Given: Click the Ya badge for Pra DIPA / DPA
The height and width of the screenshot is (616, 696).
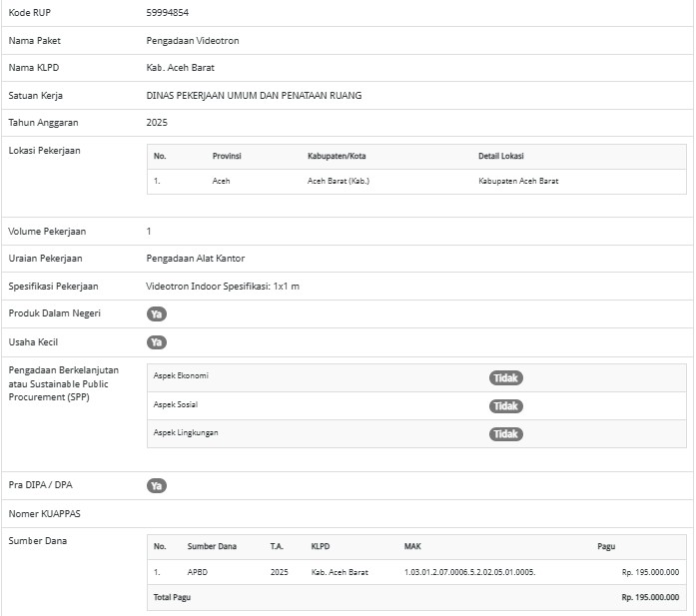Looking at the screenshot, I should coord(156,486).
